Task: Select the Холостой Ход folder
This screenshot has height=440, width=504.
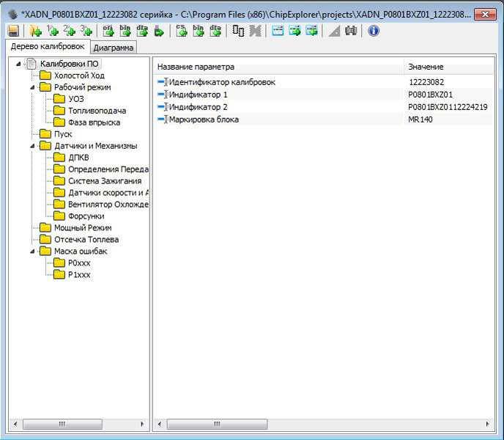Action: (x=78, y=76)
